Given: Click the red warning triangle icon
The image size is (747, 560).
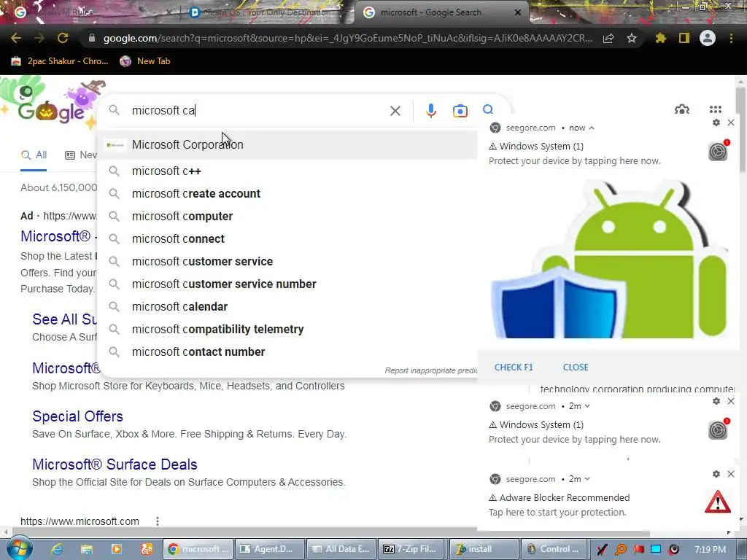Looking at the screenshot, I should pos(718,502).
